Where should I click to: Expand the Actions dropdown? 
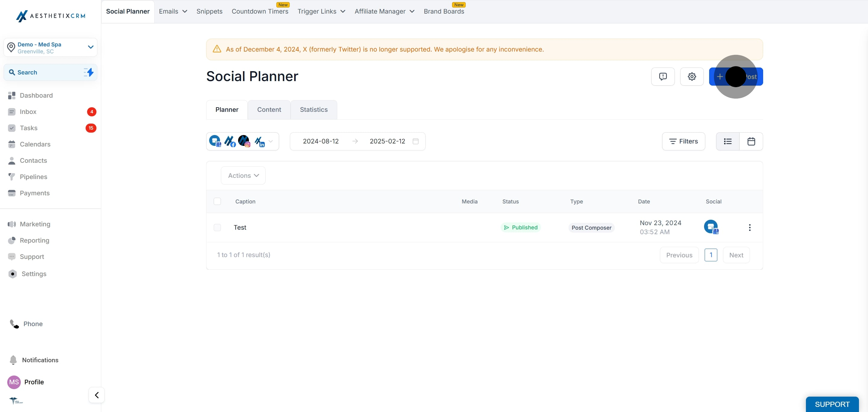click(x=243, y=175)
